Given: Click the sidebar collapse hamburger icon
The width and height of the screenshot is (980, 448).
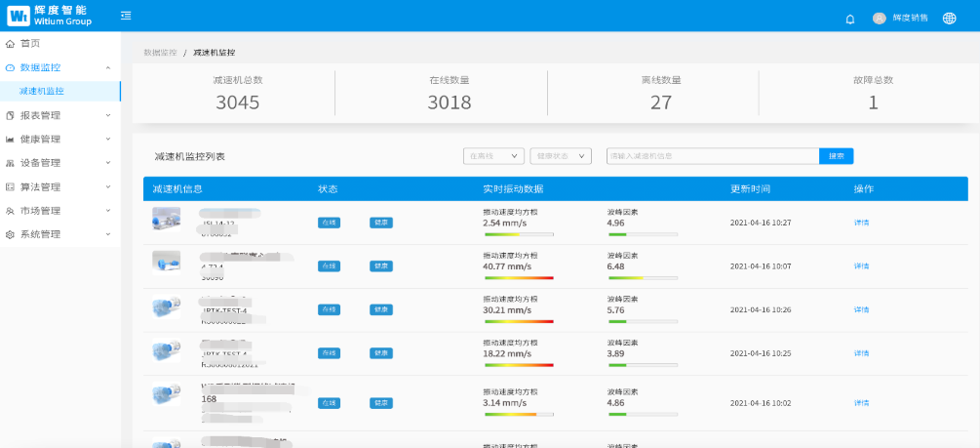Looking at the screenshot, I should [x=126, y=16].
